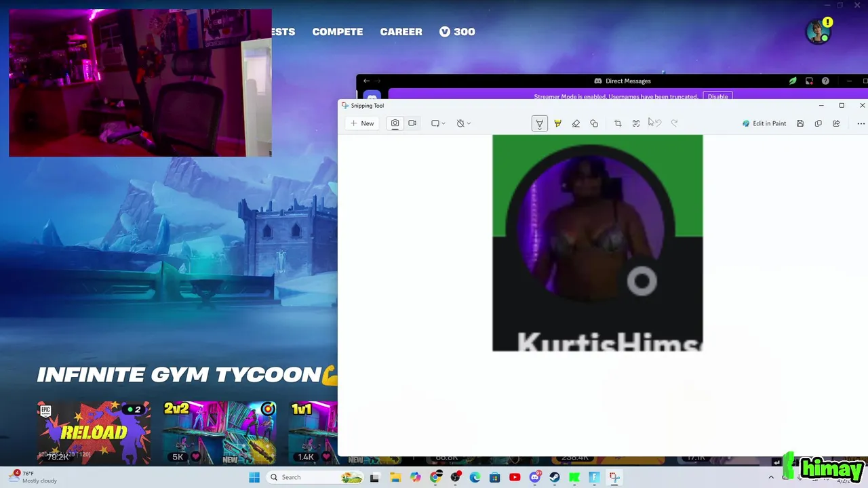This screenshot has height=488, width=868.
Task: Open the See more three-dots menu
Action: pos(861,123)
